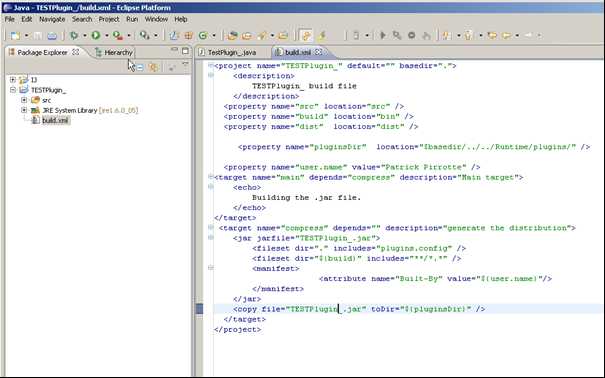
Task: Switch to TestPlugin_.java editor tab
Action: coord(232,52)
